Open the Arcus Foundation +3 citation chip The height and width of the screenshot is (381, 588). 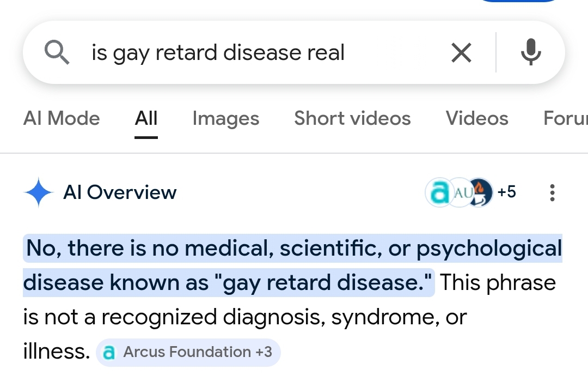click(188, 352)
